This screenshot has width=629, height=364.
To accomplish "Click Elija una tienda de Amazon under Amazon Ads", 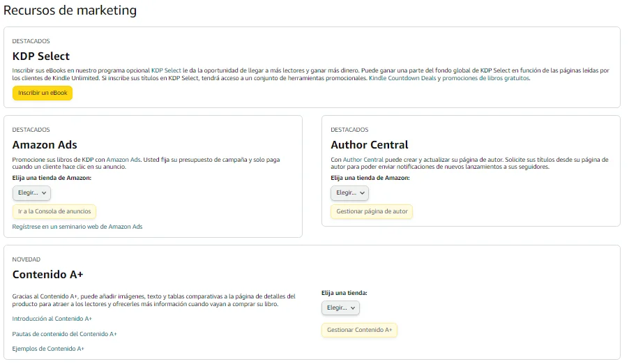I will (52, 178).
